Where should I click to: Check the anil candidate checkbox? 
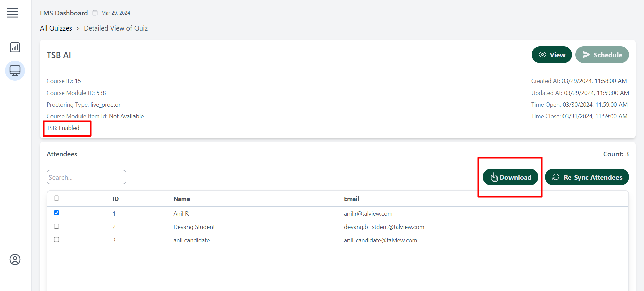point(57,240)
